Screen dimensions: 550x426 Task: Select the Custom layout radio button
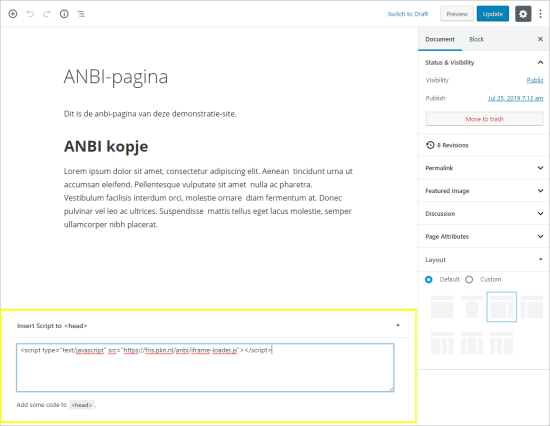point(469,280)
